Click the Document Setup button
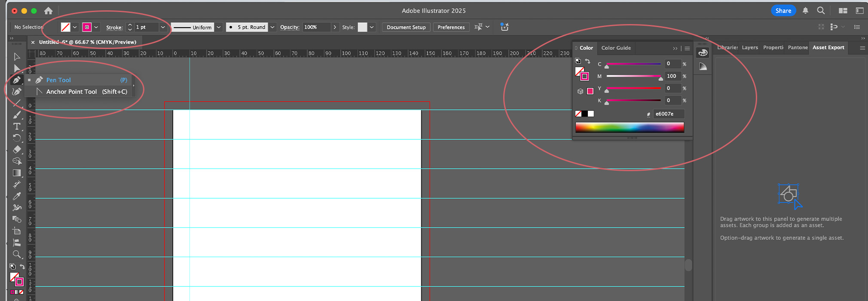 point(406,27)
